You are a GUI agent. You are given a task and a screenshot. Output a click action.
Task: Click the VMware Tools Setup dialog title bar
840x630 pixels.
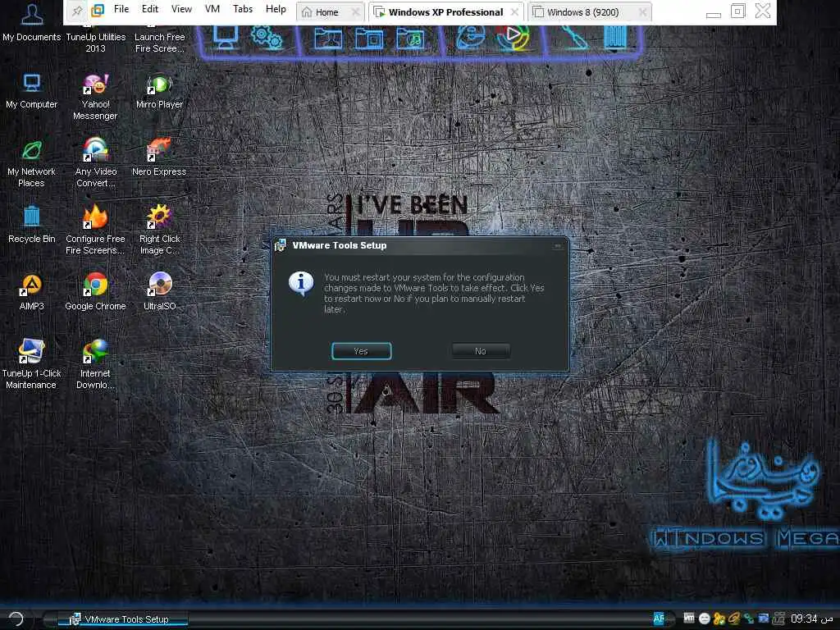(420, 245)
